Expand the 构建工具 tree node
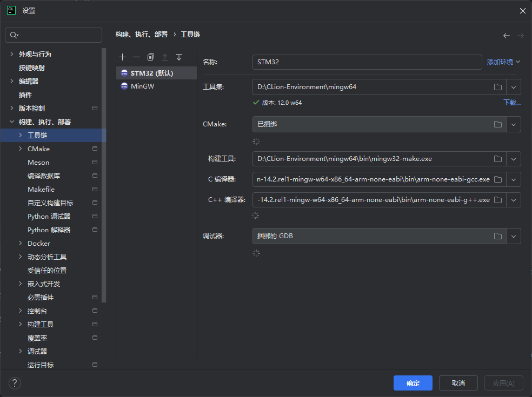This screenshot has height=397, width=532. [21, 324]
